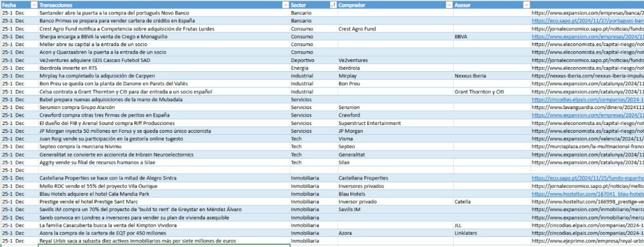Image resolution: width=644 pixels, height=247 pixels.
Task: Select the Linklaters Asesor cell
Action: 492,233
